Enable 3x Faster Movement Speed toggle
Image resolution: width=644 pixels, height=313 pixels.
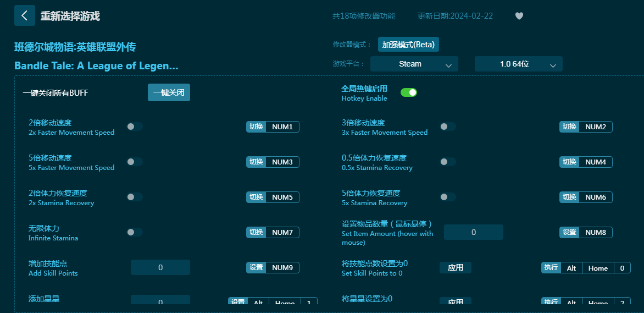coord(447,127)
